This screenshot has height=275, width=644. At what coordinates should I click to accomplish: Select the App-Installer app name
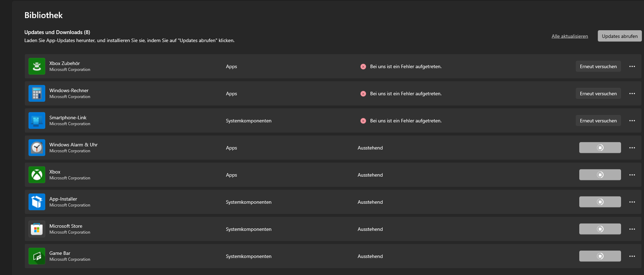[x=63, y=199]
